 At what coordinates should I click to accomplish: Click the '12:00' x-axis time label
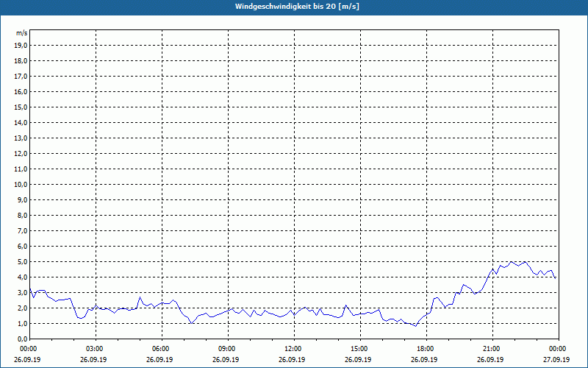(293, 349)
